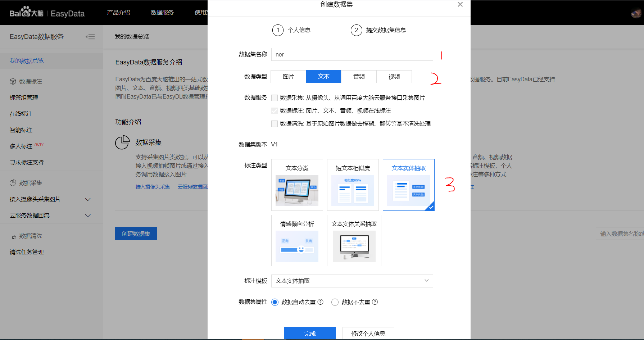644x340 pixels.
Task: Click the EasyData数据服务 sidebar title
Action: (36, 37)
